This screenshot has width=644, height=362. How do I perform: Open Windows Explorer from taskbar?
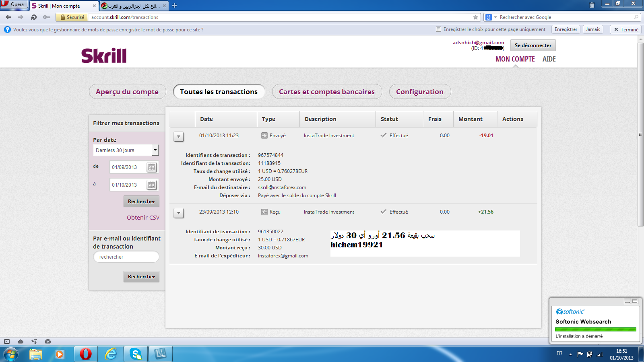coord(36,354)
